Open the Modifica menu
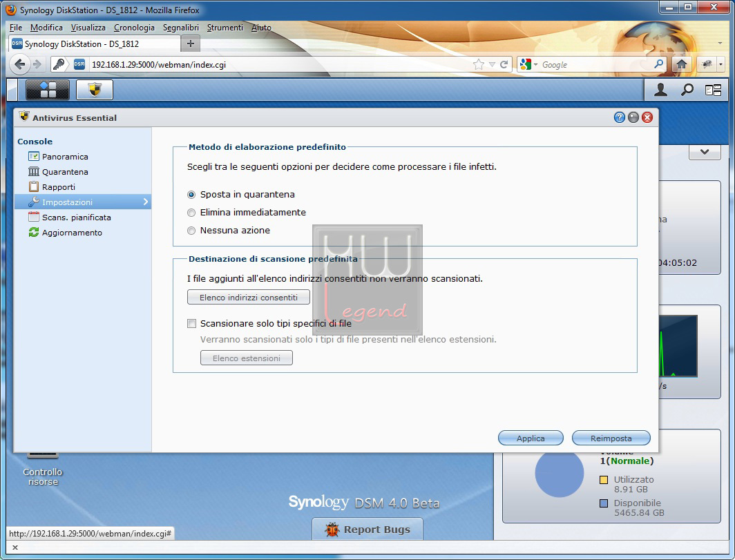The height and width of the screenshot is (560, 735). coord(46,28)
